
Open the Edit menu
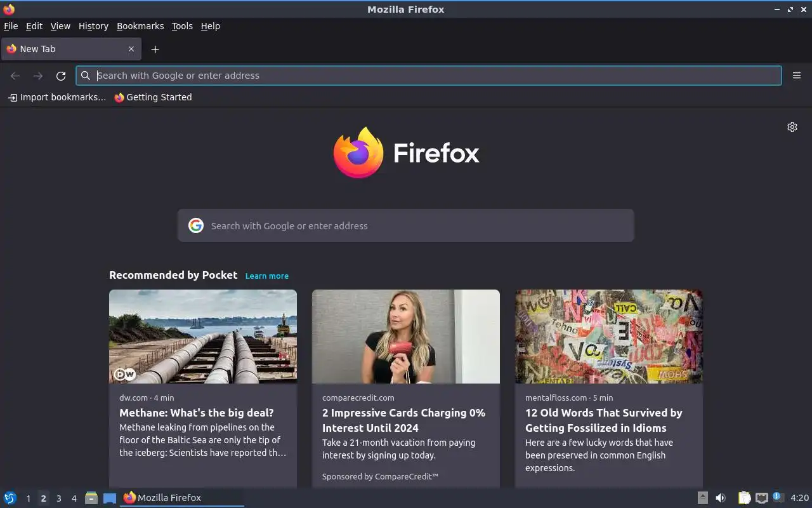pos(34,26)
